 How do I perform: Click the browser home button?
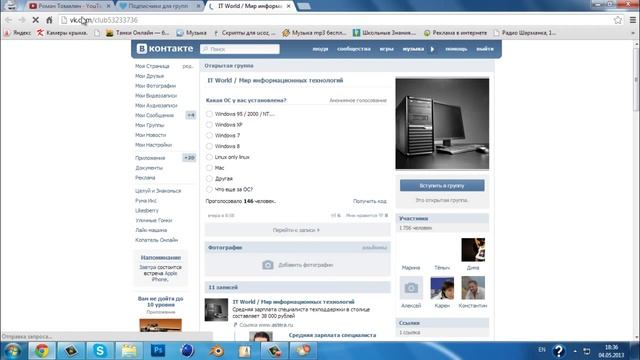49,20
